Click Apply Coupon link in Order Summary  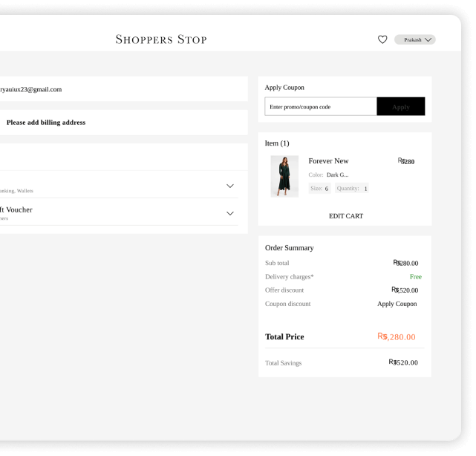(397, 304)
